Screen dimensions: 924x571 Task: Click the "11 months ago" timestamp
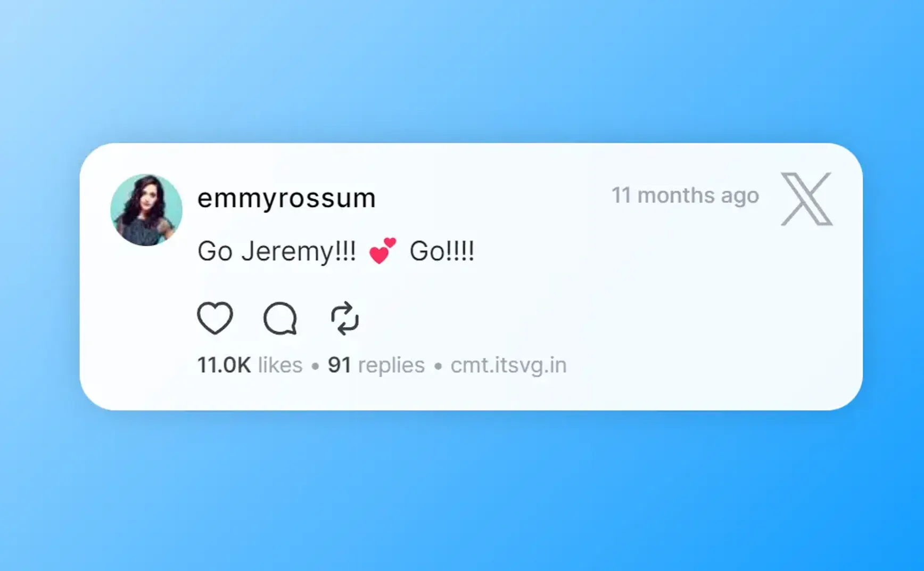[685, 195]
